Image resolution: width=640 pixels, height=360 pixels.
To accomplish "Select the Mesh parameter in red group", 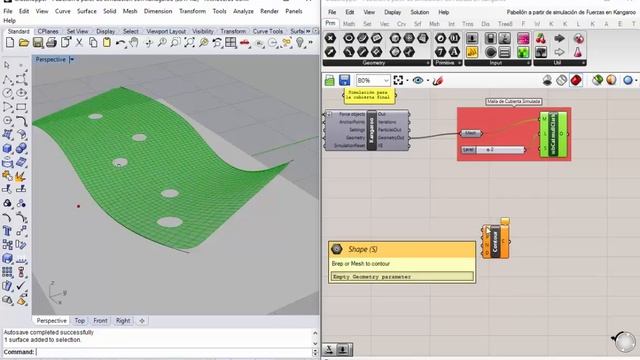I will pyautogui.click(x=471, y=133).
